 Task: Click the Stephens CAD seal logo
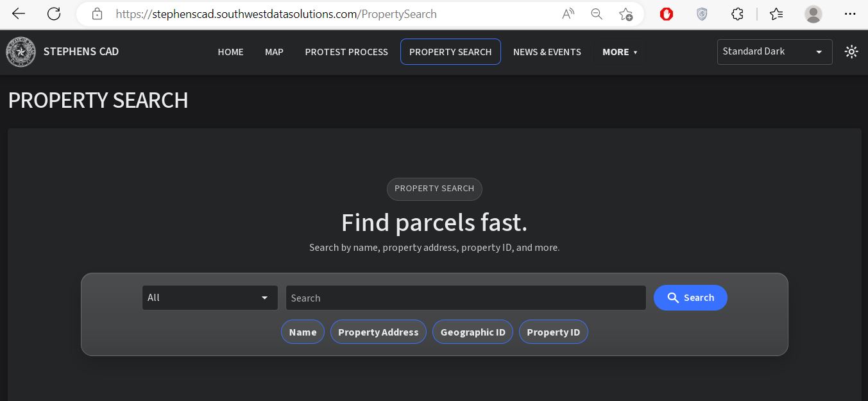click(x=21, y=52)
